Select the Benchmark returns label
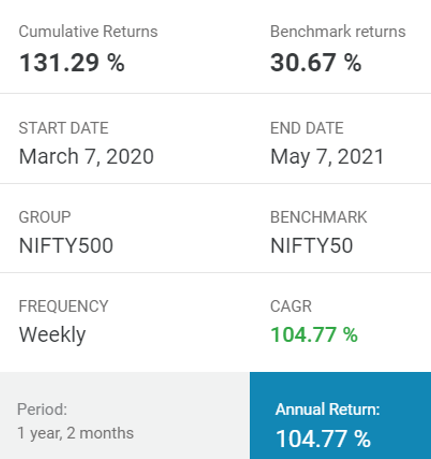The height and width of the screenshot is (459, 431). pyautogui.click(x=338, y=32)
